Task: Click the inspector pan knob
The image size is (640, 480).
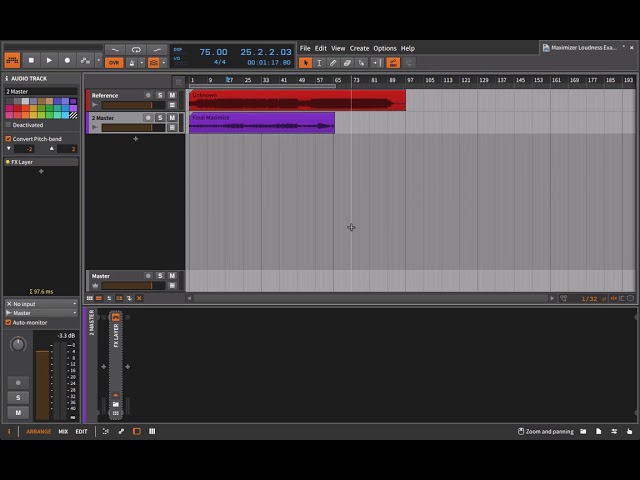Action: coord(18,344)
